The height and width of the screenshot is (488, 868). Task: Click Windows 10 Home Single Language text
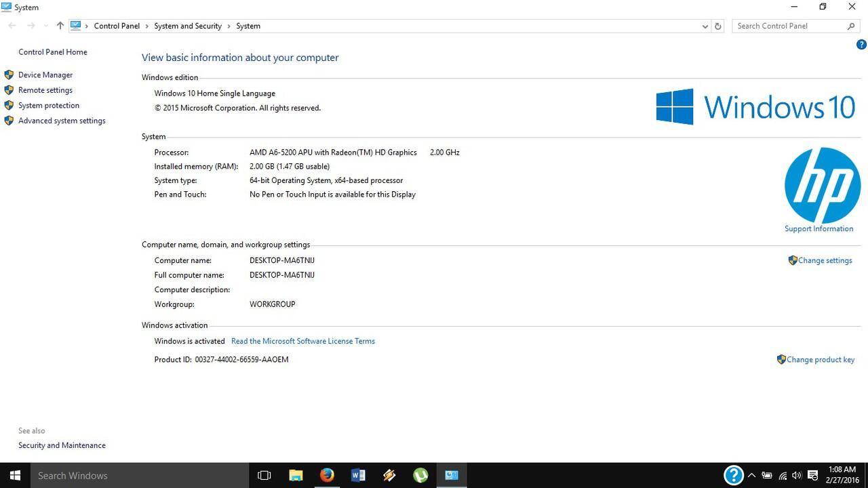pos(215,94)
